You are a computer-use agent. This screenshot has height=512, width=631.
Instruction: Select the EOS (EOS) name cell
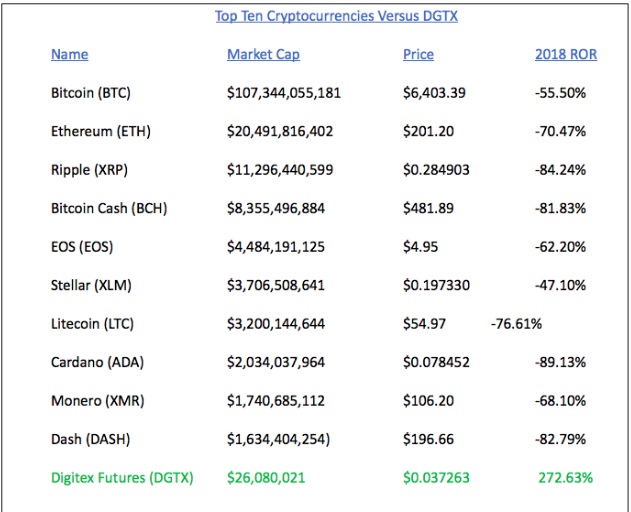[x=82, y=247]
